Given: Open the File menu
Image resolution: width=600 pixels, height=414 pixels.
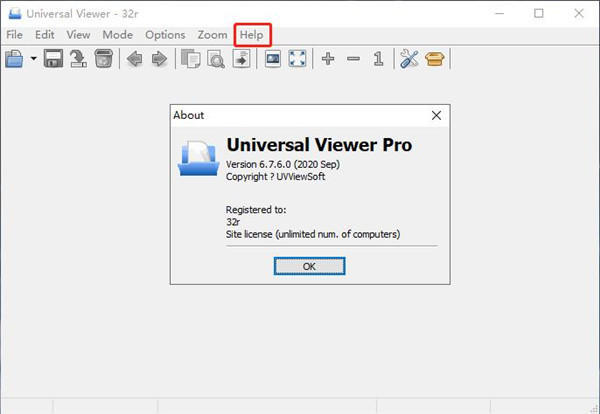Looking at the screenshot, I should tap(15, 35).
